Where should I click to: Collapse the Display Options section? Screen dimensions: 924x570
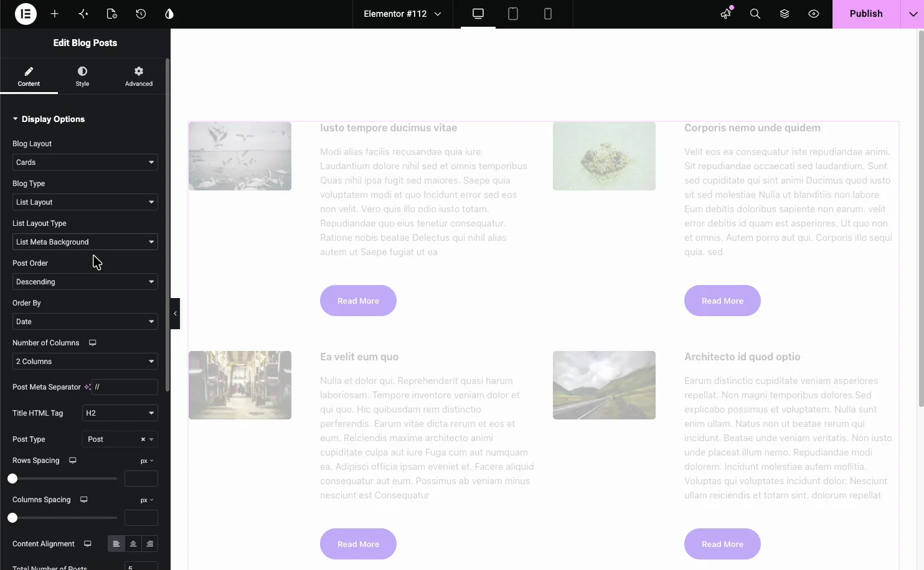[x=49, y=119]
